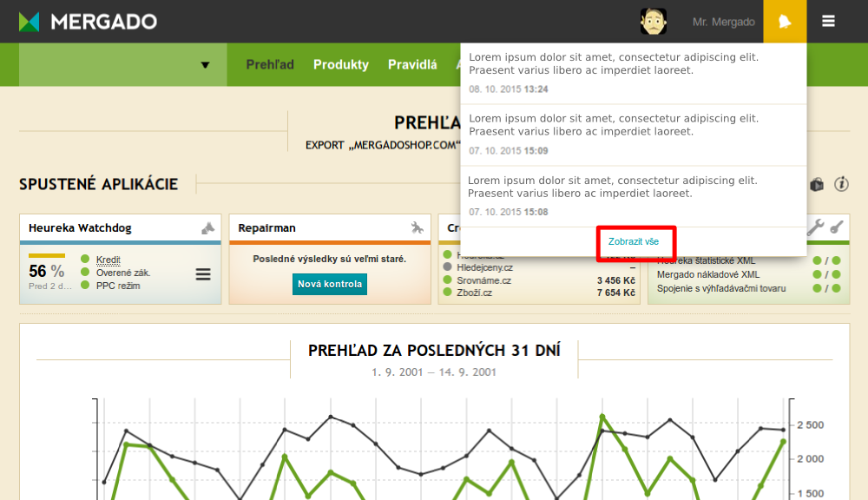Open Repairman app title

coord(266,228)
